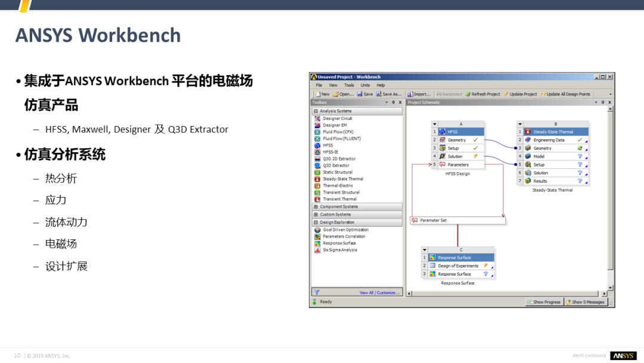Choose the Six Sigma Analysis icon
The image size is (644, 363).
click(317, 250)
